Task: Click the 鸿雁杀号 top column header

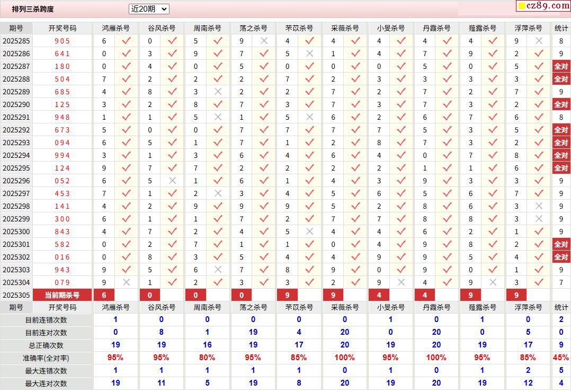Action: click(x=116, y=29)
